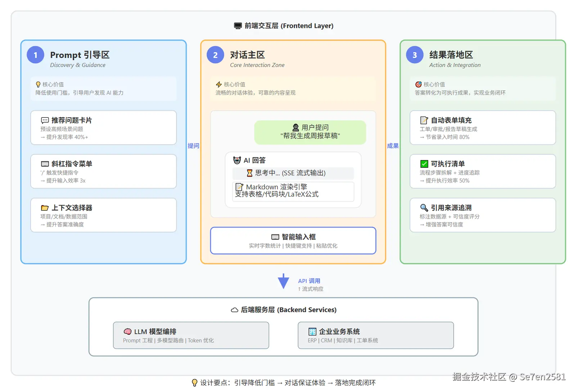
Task: Click the blue down arrow beside API 调用
Action: click(284, 281)
